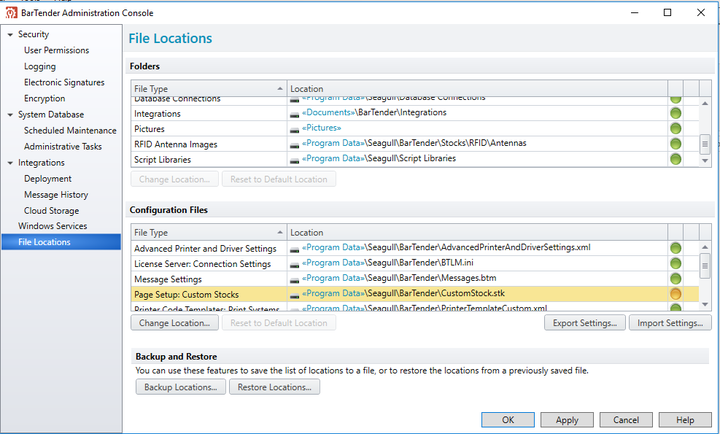This screenshot has width=720, height=434.
Task: Sort Configuration Files by File Type column arrow
Action: click(280, 232)
